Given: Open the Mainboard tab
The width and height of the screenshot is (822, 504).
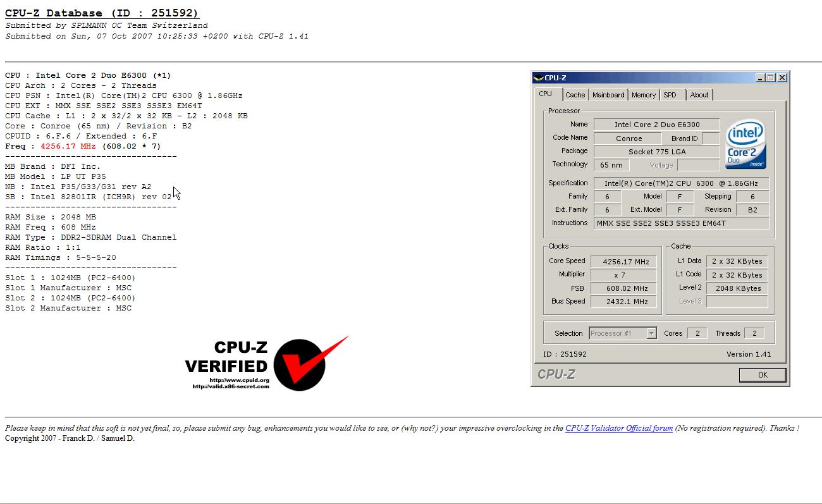Looking at the screenshot, I should click(x=608, y=95).
